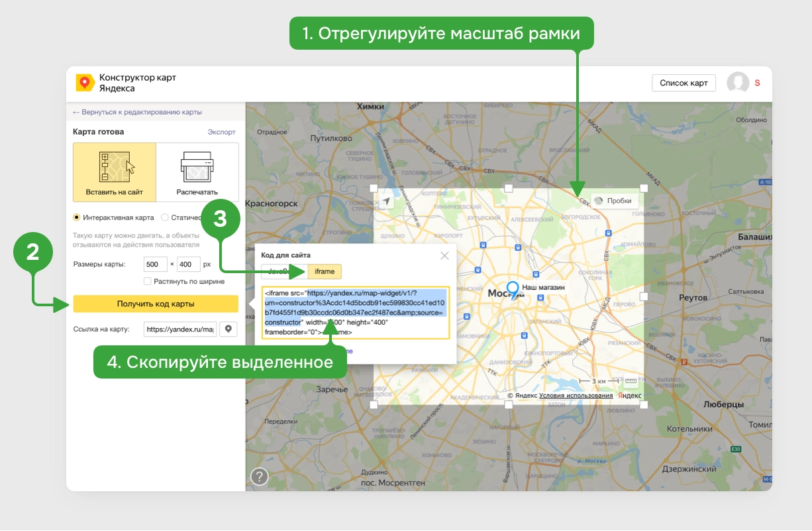The height and width of the screenshot is (531, 812).
Task: Click the Yandex Map Constructor logo
Action: (85, 83)
